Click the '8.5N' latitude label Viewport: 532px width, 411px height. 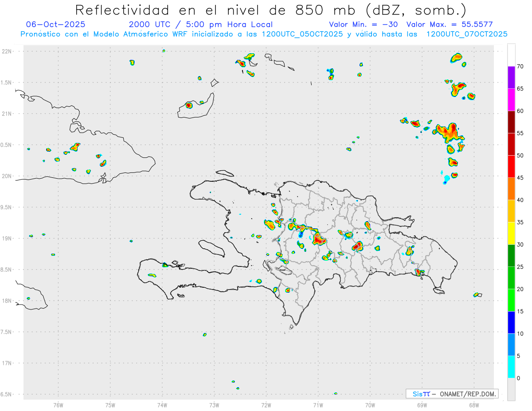pos(7,270)
